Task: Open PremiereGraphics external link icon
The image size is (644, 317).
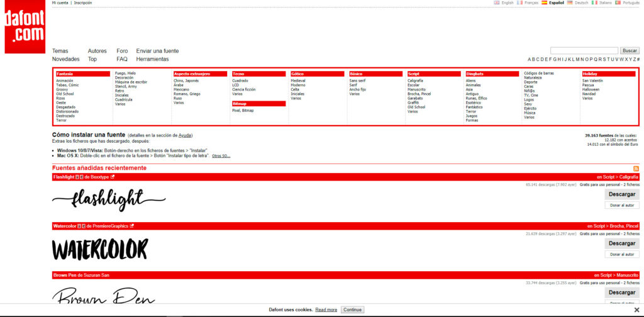Action: click(131, 226)
